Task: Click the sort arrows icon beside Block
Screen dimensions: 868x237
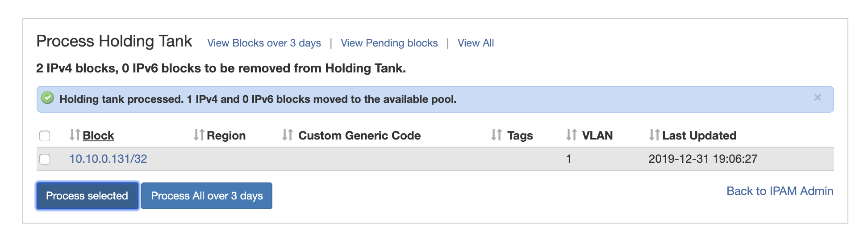Action: point(75,135)
